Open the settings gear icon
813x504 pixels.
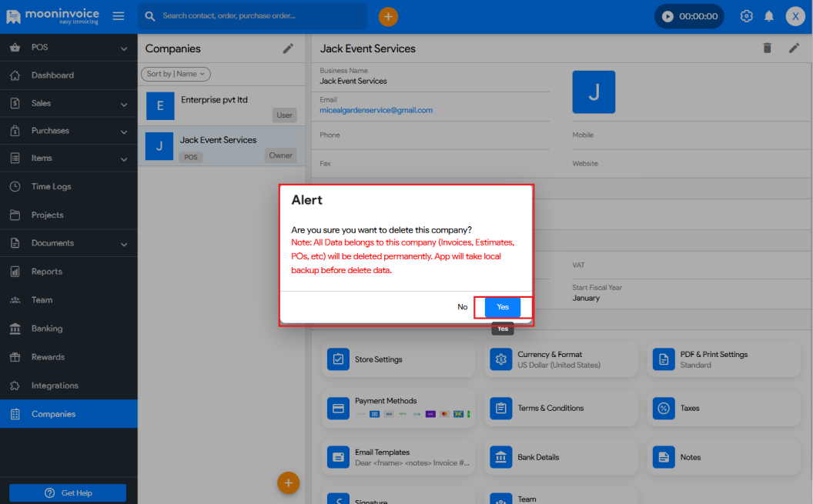(746, 16)
